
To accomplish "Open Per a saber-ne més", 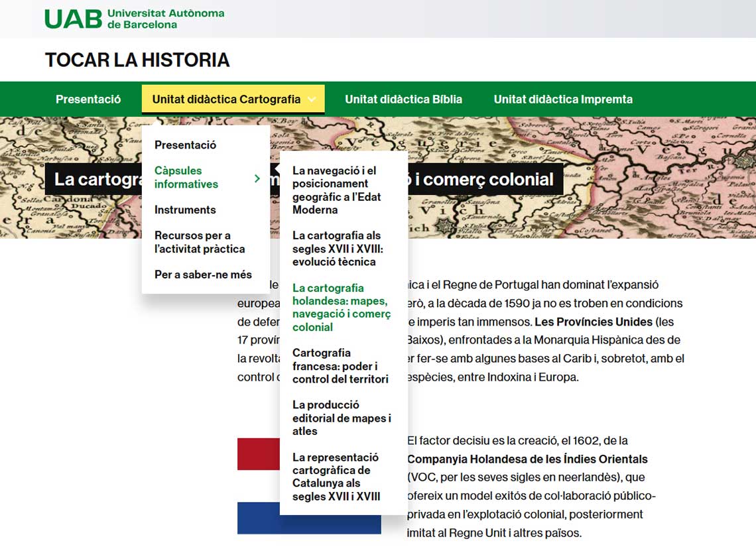I will pyautogui.click(x=203, y=275).
